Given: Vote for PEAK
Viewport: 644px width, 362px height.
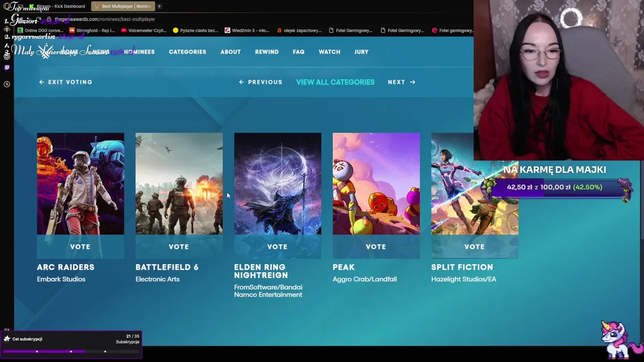Looking at the screenshot, I should click(376, 247).
